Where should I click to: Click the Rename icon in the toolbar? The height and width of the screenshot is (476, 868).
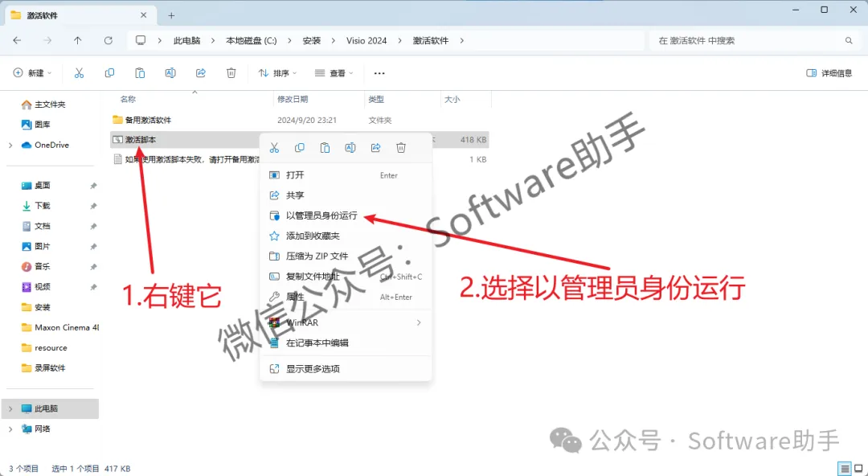coord(170,73)
